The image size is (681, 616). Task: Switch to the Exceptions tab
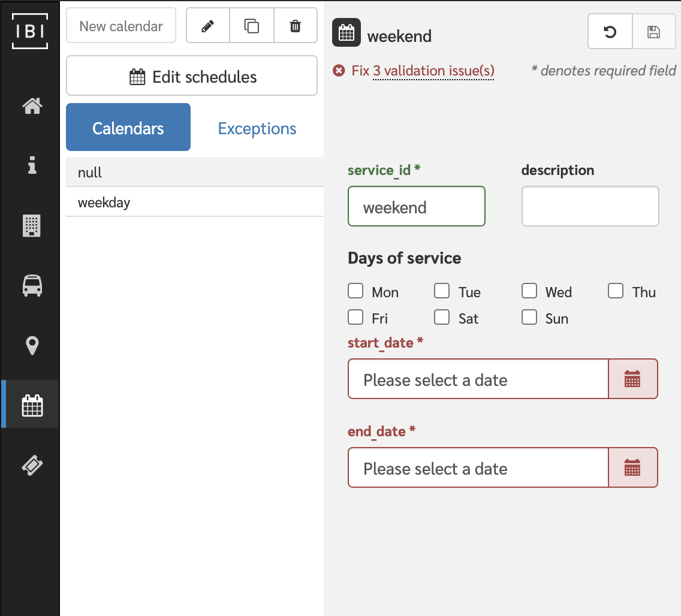pos(257,128)
